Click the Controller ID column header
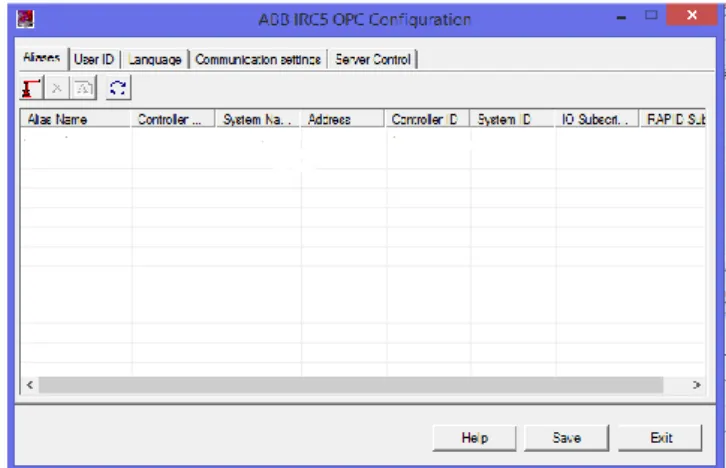 coord(427,119)
